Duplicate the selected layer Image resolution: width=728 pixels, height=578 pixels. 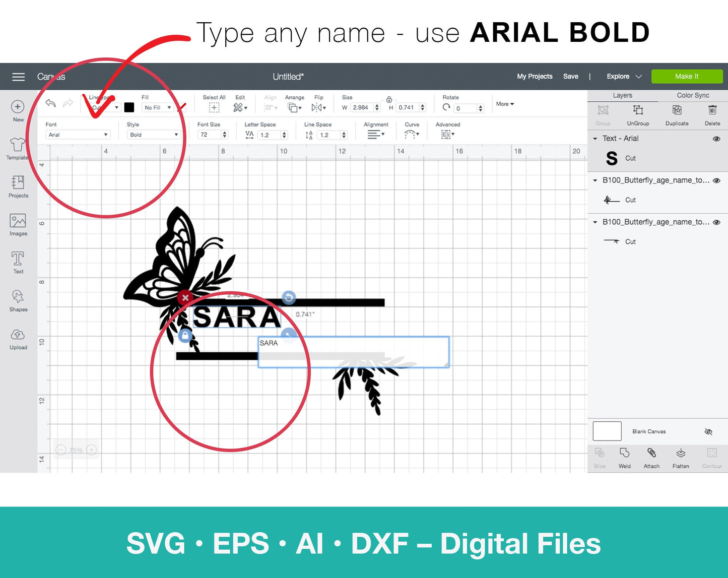coord(677,114)
